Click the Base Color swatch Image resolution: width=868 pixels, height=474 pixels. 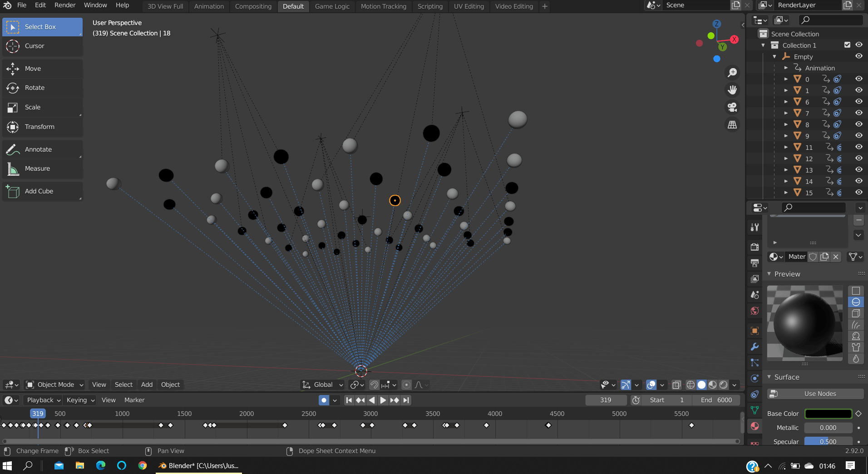click(x=828, y=414)
